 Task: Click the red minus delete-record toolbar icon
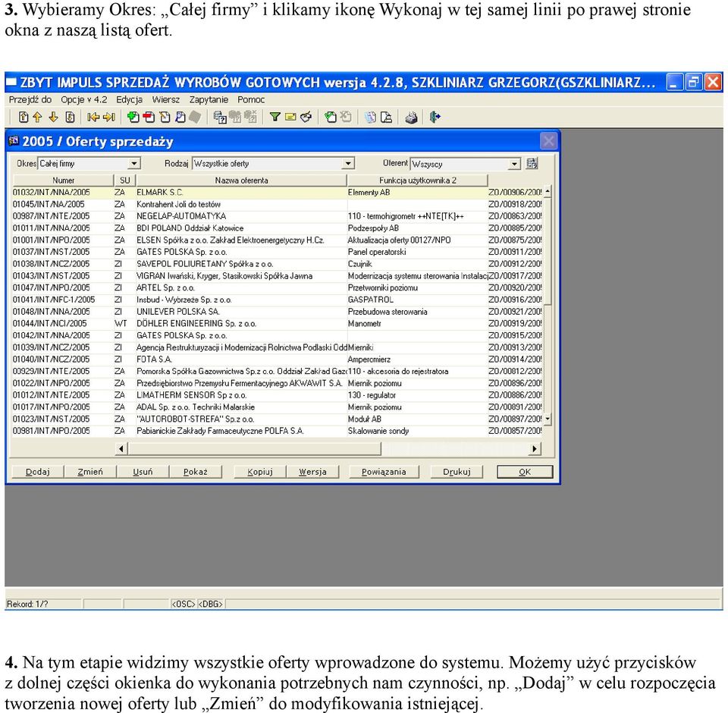point(149,117)
